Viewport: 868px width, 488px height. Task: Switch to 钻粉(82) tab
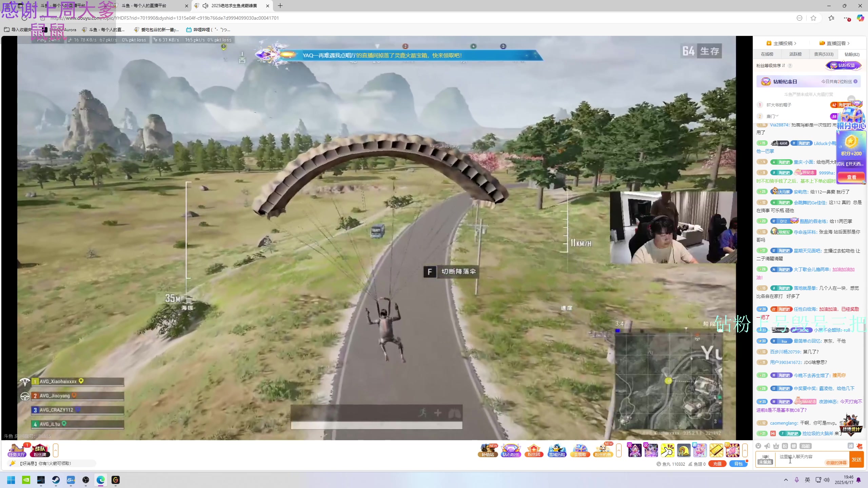(852, 54)
